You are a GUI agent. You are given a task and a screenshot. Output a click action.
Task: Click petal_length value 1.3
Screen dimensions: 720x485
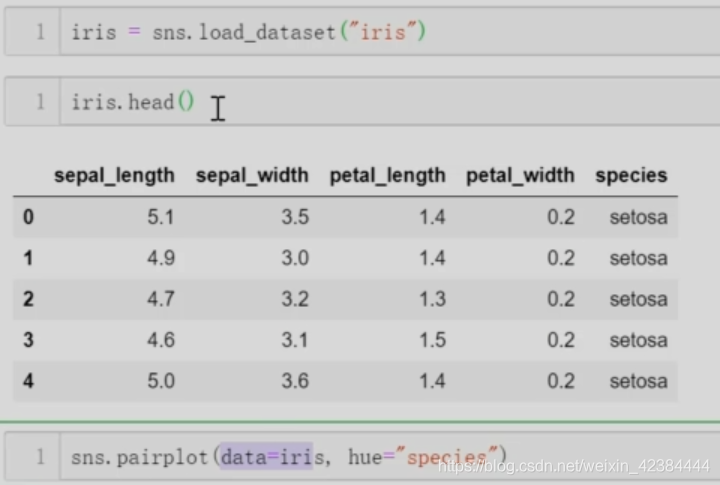pyautogui.click(x=432, y=299)
